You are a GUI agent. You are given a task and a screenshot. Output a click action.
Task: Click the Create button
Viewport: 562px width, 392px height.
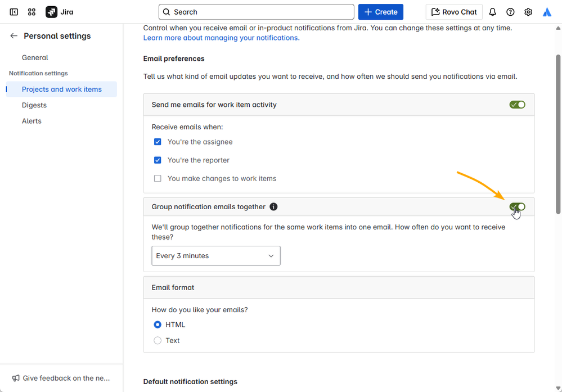[x=381, y=12]
